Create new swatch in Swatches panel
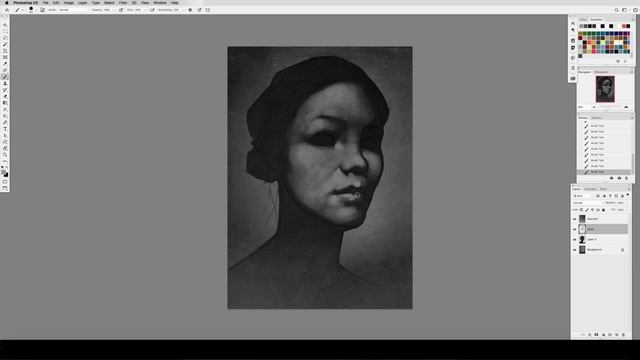Viewport: 640px width, 360px height. [618, 61]
